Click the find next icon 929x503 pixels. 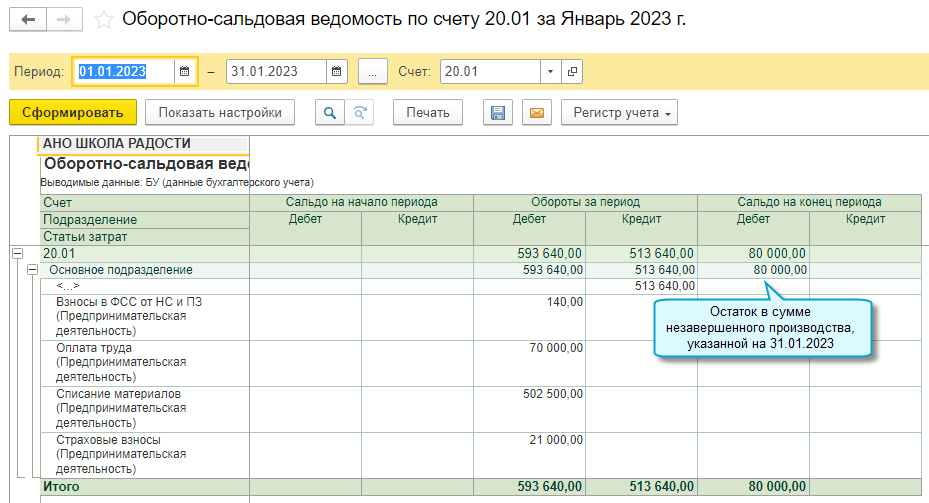click(x=360, y=113)
